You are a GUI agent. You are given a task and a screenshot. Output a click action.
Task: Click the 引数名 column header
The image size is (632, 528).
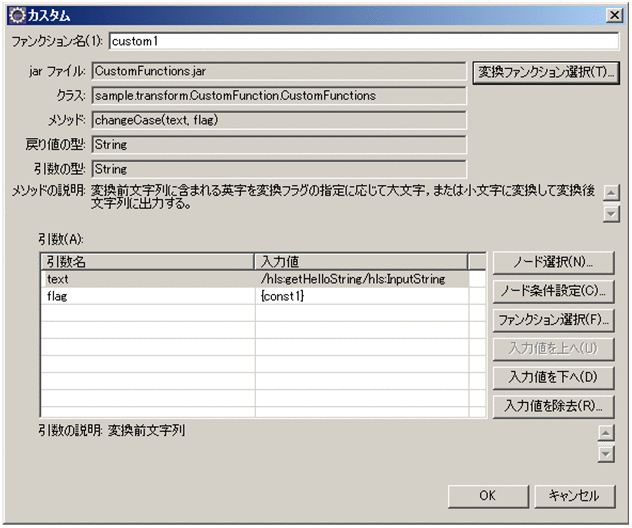[148, 262]
